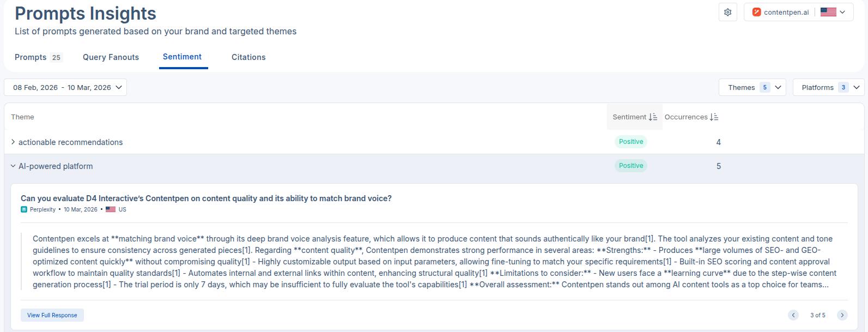
Task: Go to previous response arrow
Action: coord(793,315)
